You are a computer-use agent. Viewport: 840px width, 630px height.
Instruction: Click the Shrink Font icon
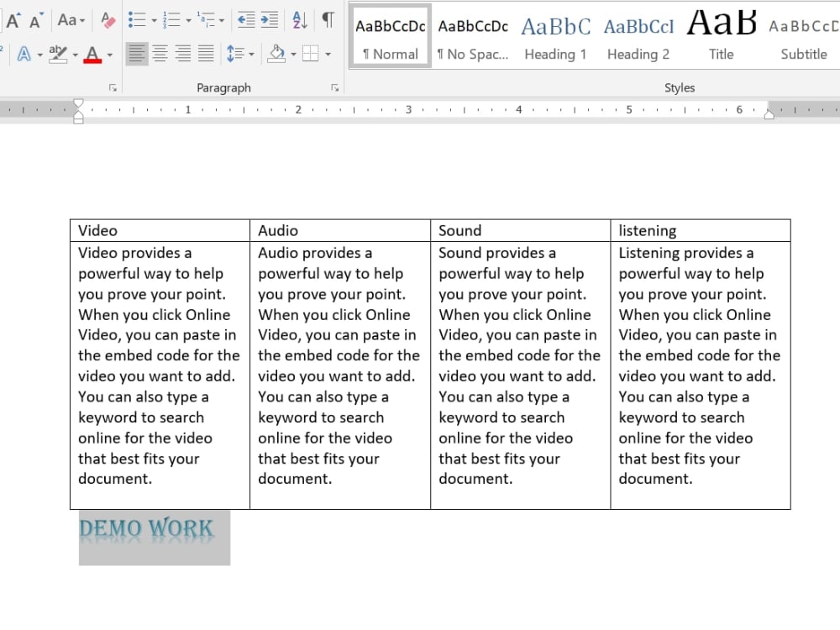tap(36, 20)
